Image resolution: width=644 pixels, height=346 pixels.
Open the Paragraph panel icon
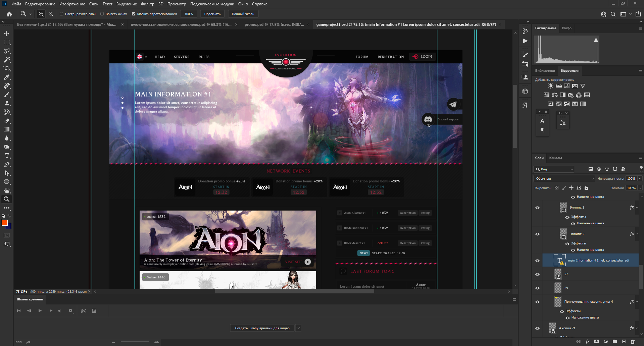point(543,130)
